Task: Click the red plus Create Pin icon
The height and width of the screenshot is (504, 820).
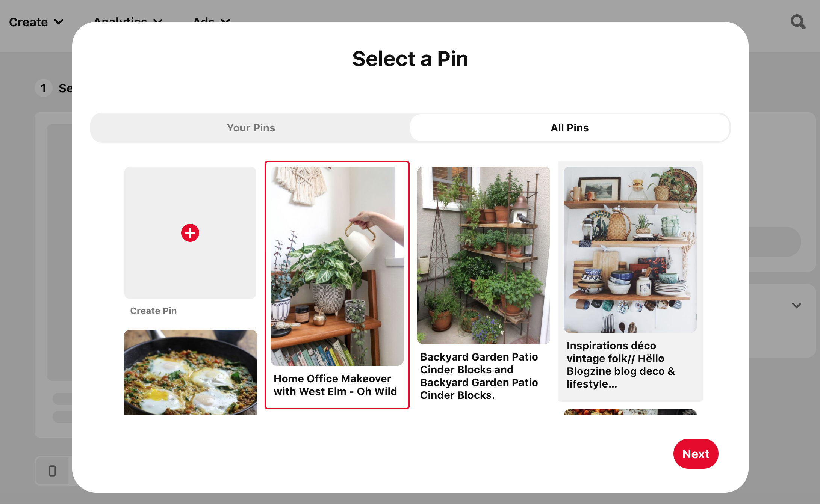Action: click(x=190, y=233)
